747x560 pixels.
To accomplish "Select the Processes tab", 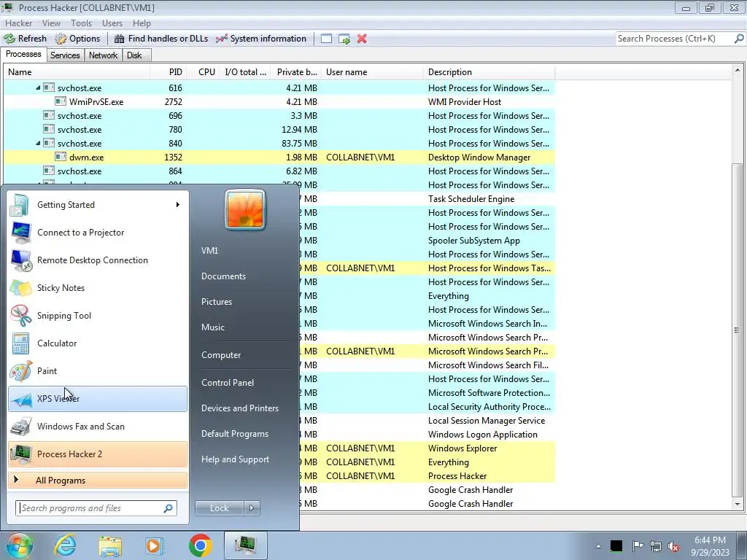I will pyautogui.click(x=23, y=54).
